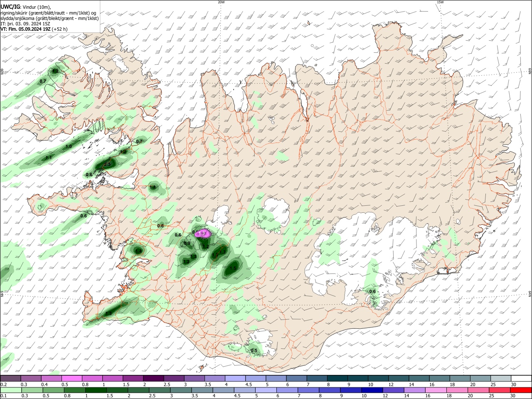Click the 64N latitude label at right edge
The image size is (532, 399).
click(530, 293)
